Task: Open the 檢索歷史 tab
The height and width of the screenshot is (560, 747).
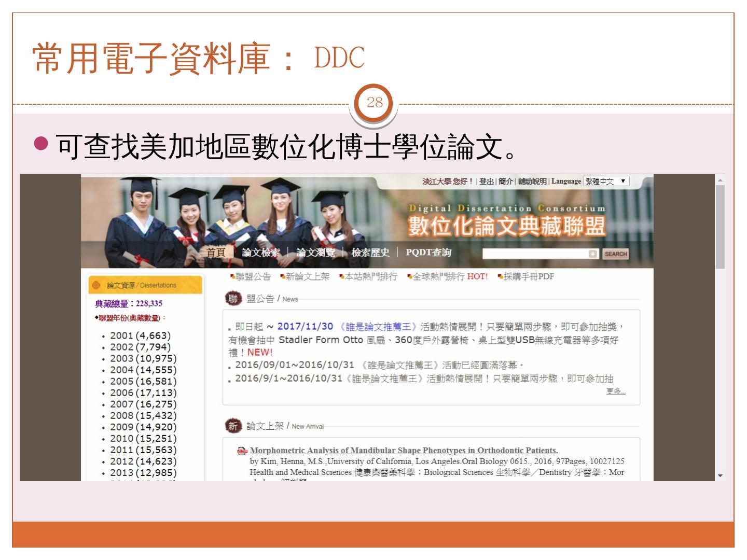Action: 370,253
